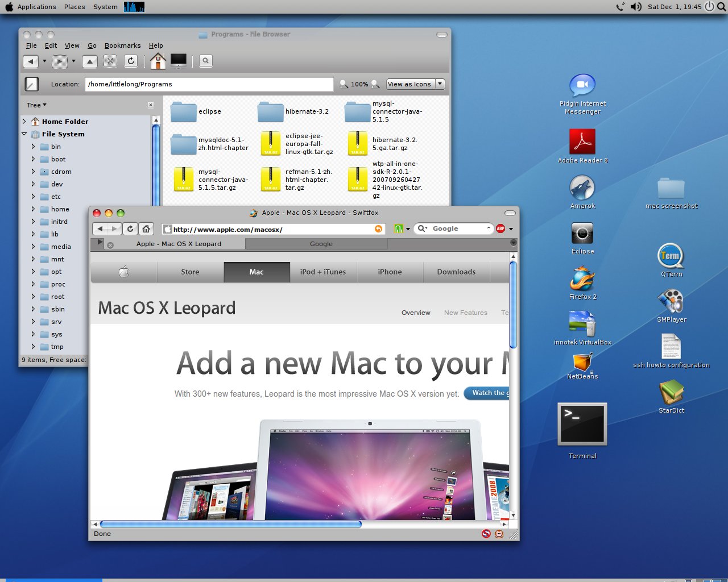Screen dimensions: 728x582
Task: Zoom in icon next to 100%
Action: click(x=375, y=84)
